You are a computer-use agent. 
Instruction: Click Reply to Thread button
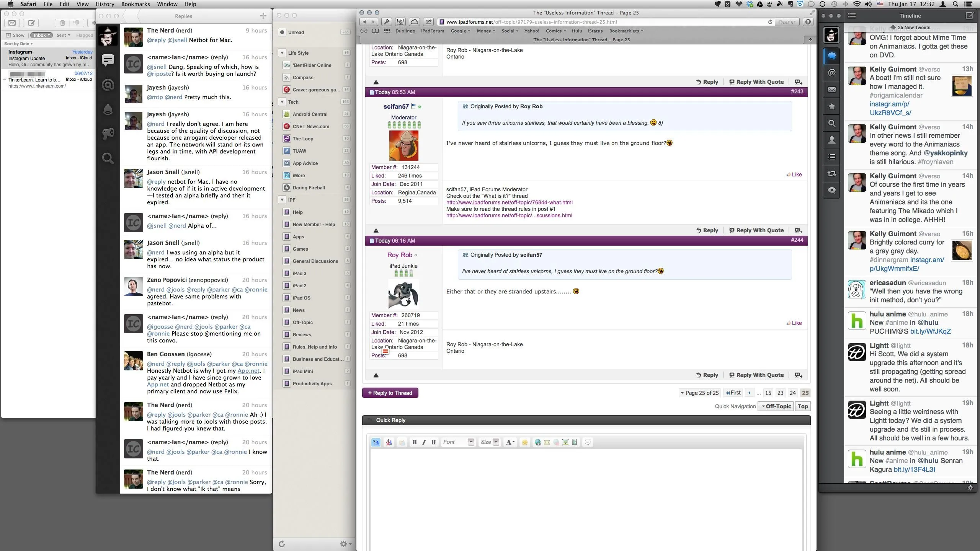click(x=390, y=393)
